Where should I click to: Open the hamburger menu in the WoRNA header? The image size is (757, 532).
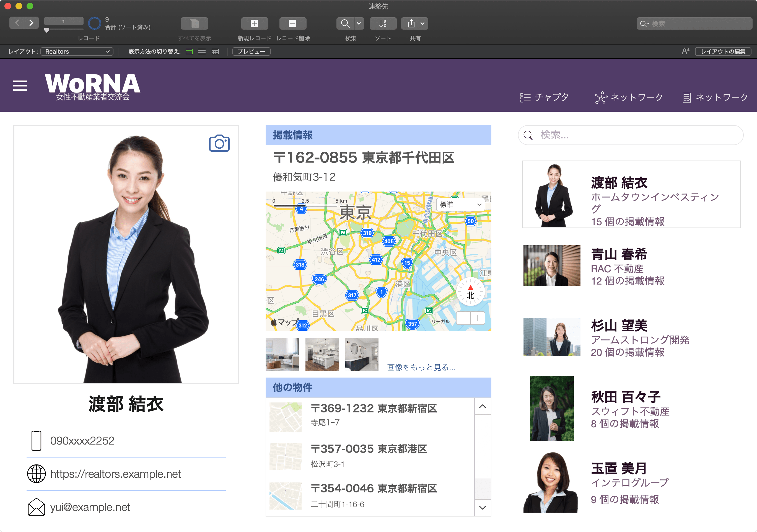click(20, 86)
